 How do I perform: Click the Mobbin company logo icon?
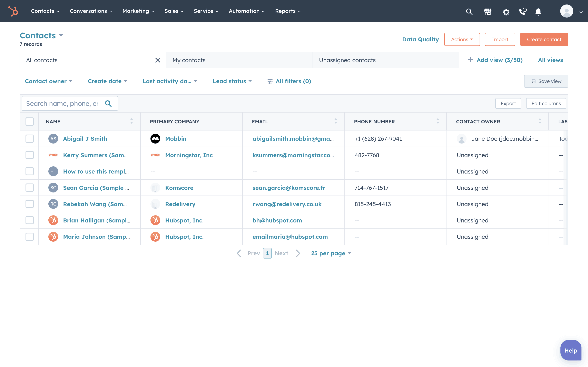(155, 139)
